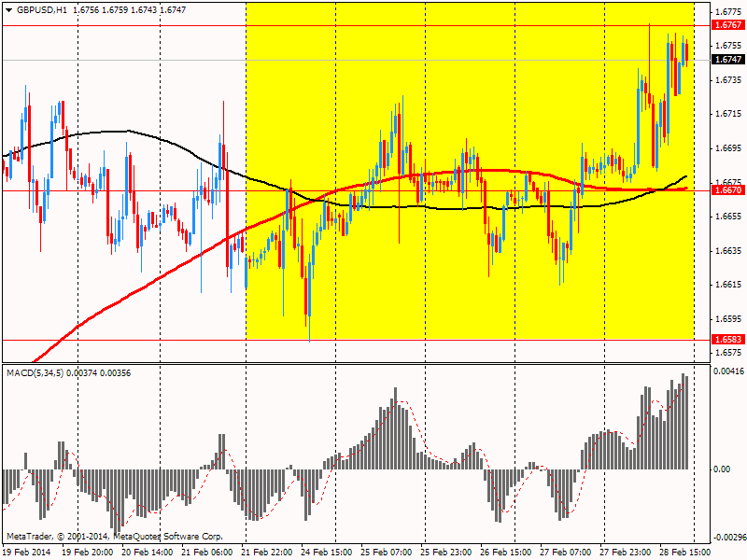Click the 19 Feb 2014 date label
747x560 pixels.
click(x=28, y=553)
